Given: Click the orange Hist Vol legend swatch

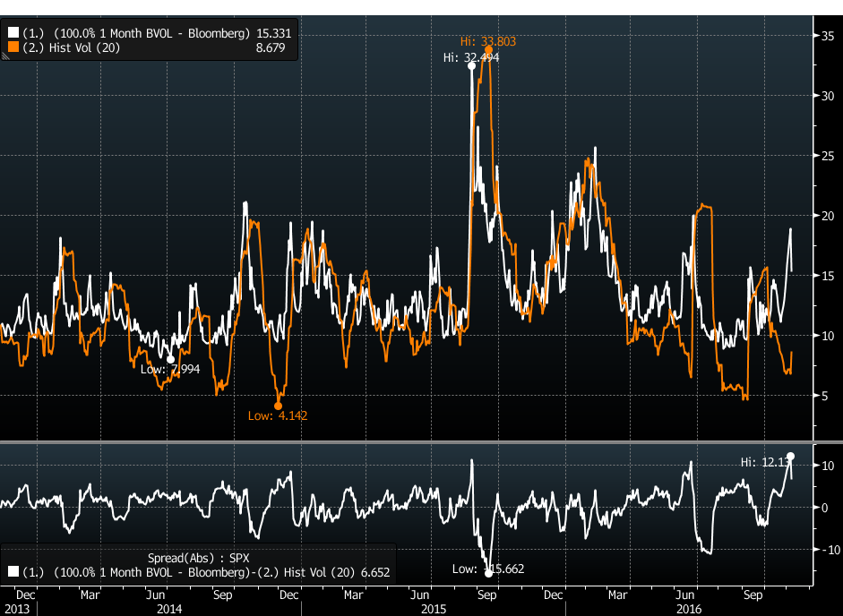Looking at the screenshot, I should tap(13, 47).
